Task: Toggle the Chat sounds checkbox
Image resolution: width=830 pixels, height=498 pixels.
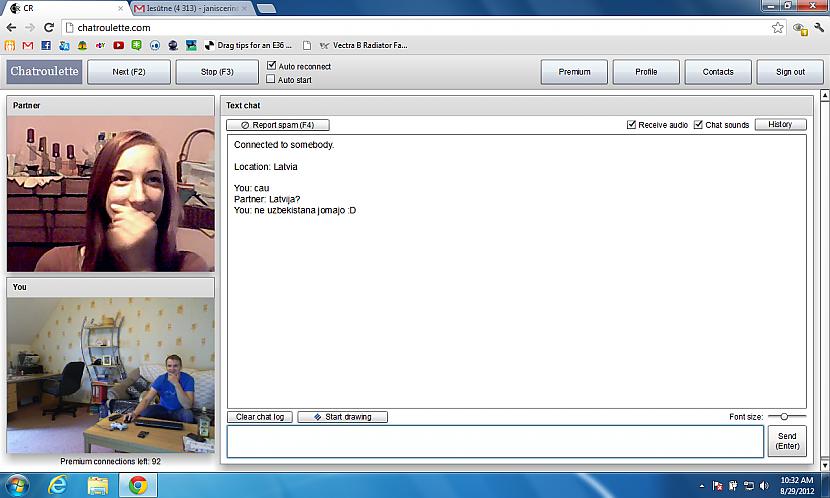Action: pyautogui.click(x=698, y=124)
